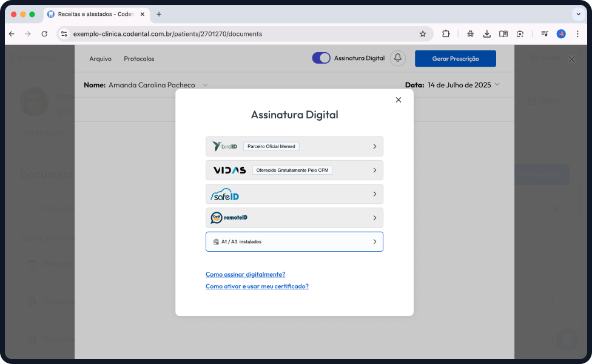Click the date 14 de Julho de 2025
Viewport: 592px width, 364px height.
[460, 85]
